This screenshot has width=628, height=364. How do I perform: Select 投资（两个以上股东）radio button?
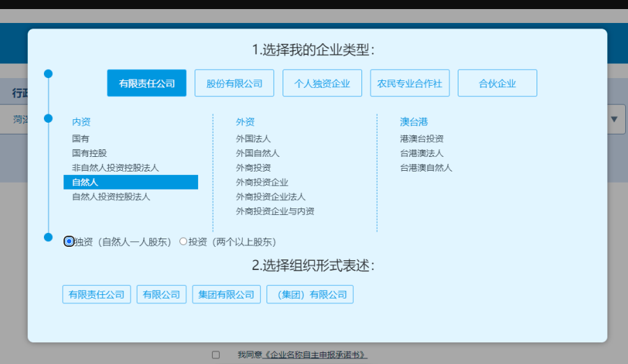[x=184, y=241]
